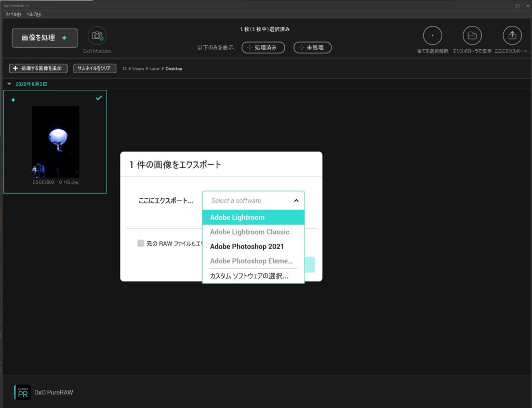Click 処理する画像を追加 button
The height and width of the screenshot is (408, 532).
point(38,69)
